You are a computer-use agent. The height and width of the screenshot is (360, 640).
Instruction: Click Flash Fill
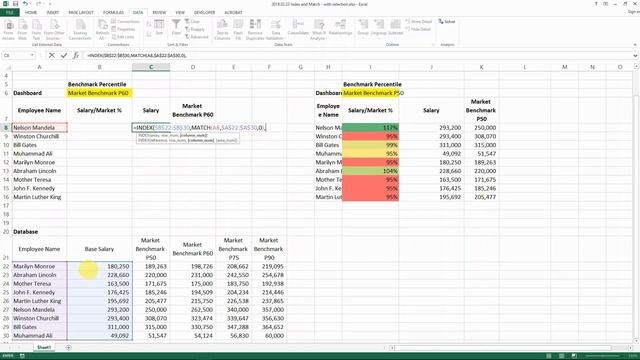pos(238,30)
